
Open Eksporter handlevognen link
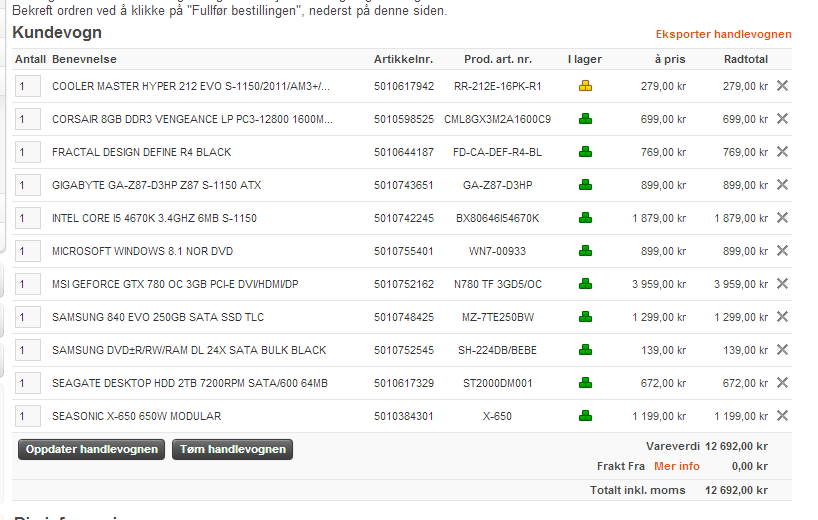tap(723, 34)
